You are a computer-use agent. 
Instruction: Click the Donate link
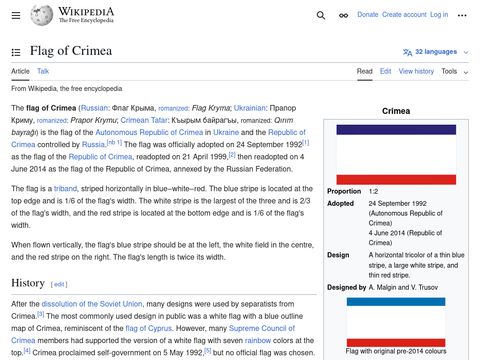pyautogui.click(x=368, y=15)
